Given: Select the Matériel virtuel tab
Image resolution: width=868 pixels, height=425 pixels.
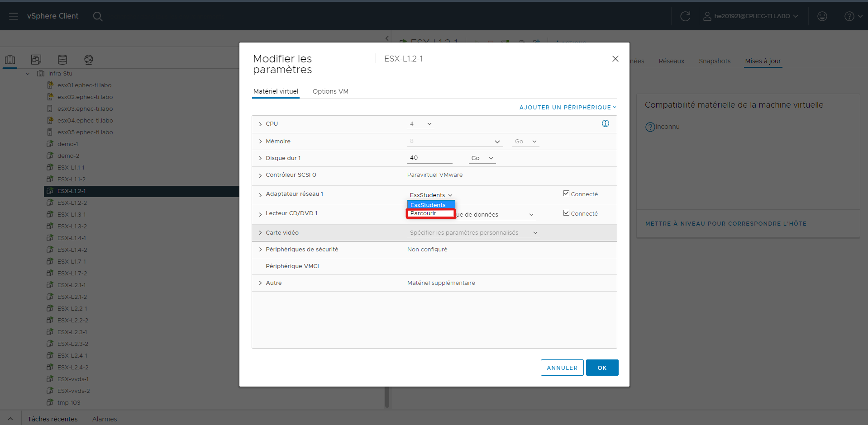Looking at the screenshot, I should (276, 91).
